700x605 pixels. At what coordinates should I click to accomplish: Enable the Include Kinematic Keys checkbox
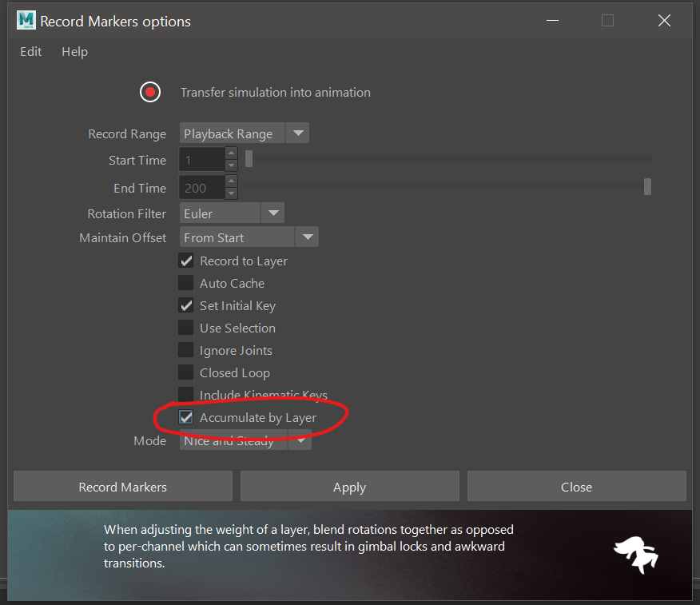tap(186, 394)
